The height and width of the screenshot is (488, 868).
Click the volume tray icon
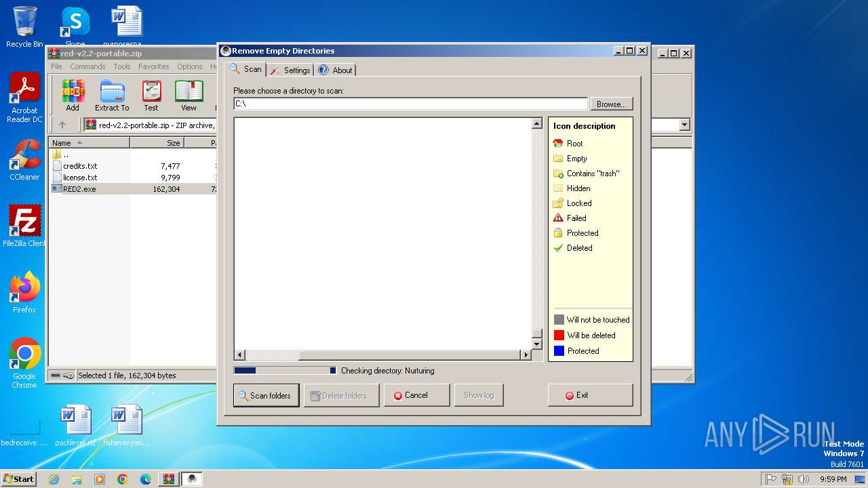(804, 479)
